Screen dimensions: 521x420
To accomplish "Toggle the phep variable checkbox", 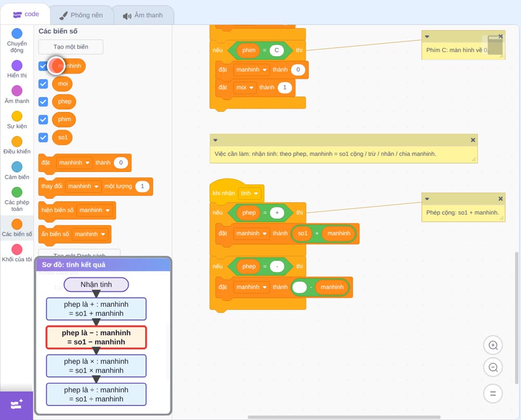I will tap(43, 102).
